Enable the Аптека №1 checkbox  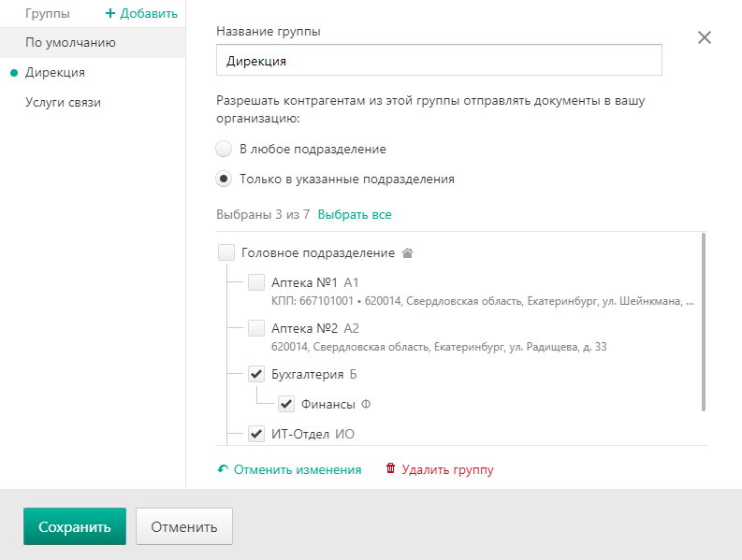pos(256,282)
